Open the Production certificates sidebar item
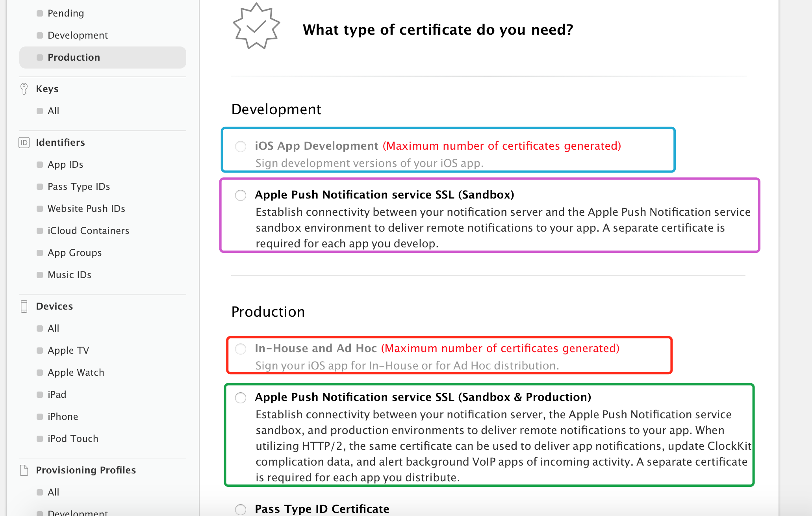The image size is (812, 516). click(74, 58)
